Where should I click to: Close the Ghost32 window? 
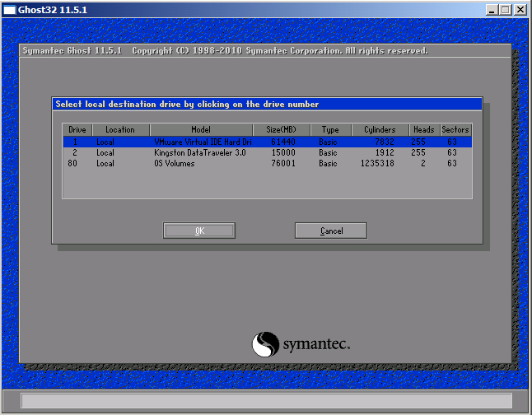click(520, 9)
